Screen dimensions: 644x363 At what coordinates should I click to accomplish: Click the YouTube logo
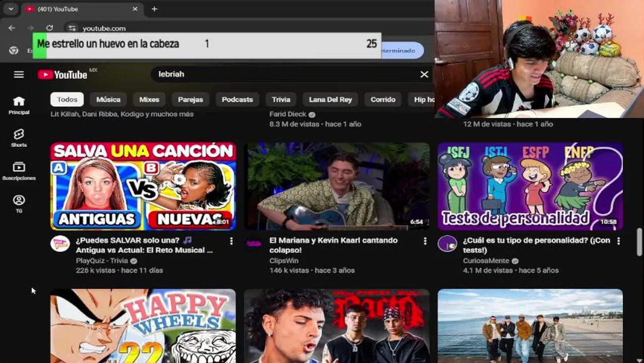[63, 75]
